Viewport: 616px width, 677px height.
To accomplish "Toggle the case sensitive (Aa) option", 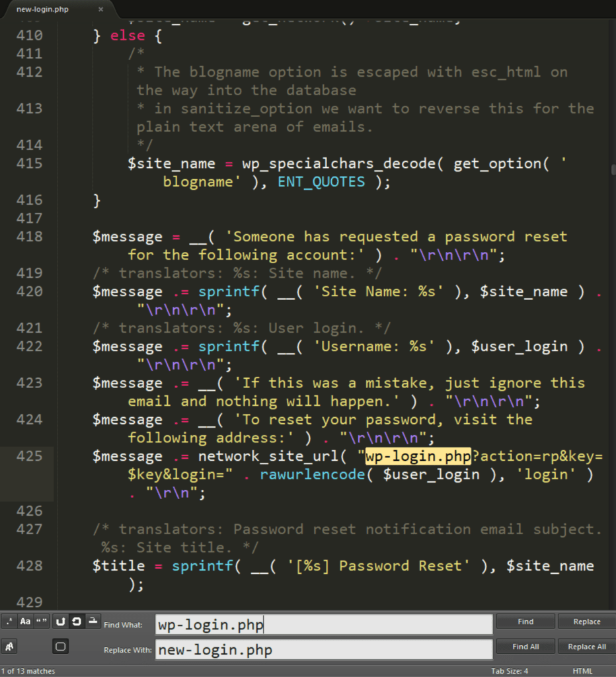I will click(25, 621).
